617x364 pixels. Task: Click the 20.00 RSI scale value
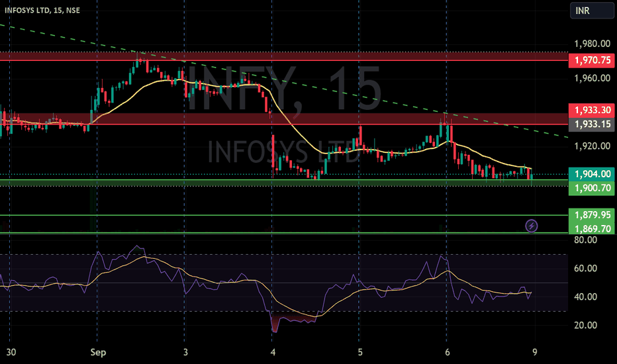click(585, 325)
